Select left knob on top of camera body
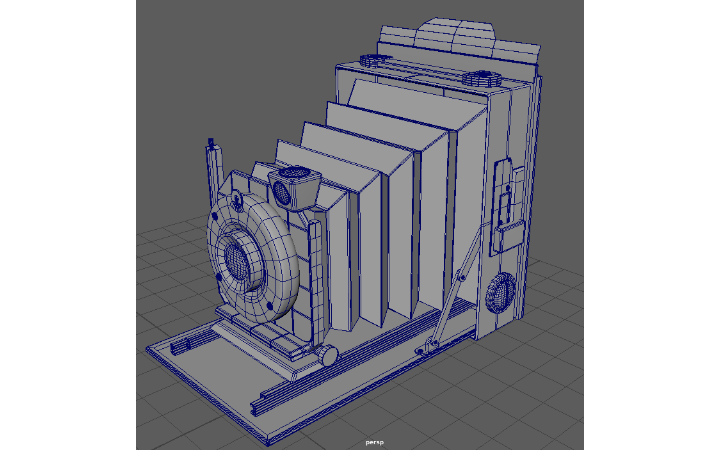Image resolution: width=720 pixels, height=450 pixels. tap(371, 60)
